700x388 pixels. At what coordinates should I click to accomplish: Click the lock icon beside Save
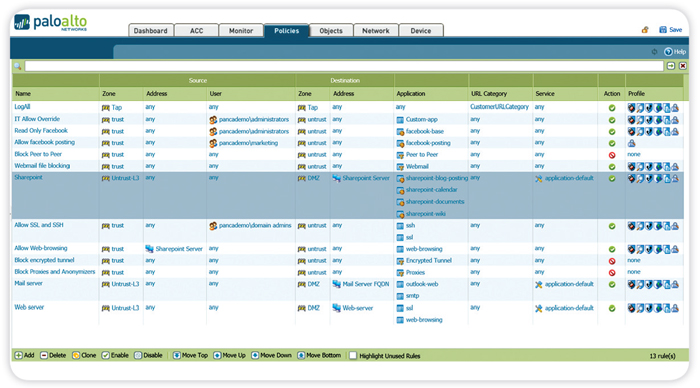pyautogui.click(x=645, y=29)
